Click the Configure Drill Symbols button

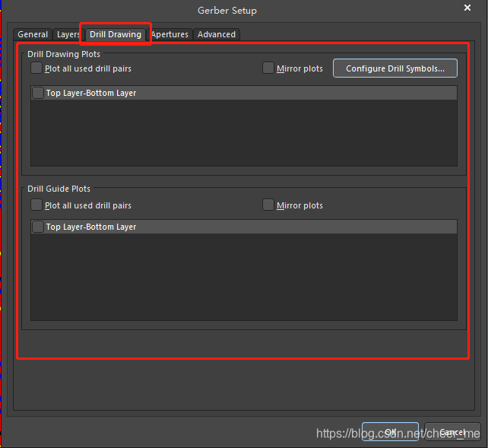[395, 68]
